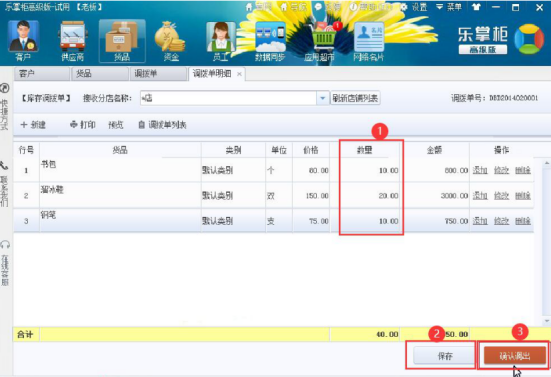Click price 150.00 cell
Viewport: 551px width, 377px height.
click(x=311, y=196)
